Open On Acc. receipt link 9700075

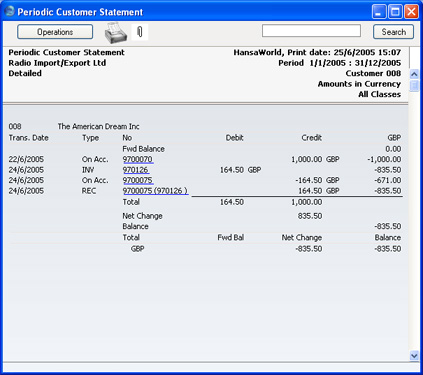pyautogui.click(x=138, y=180)
